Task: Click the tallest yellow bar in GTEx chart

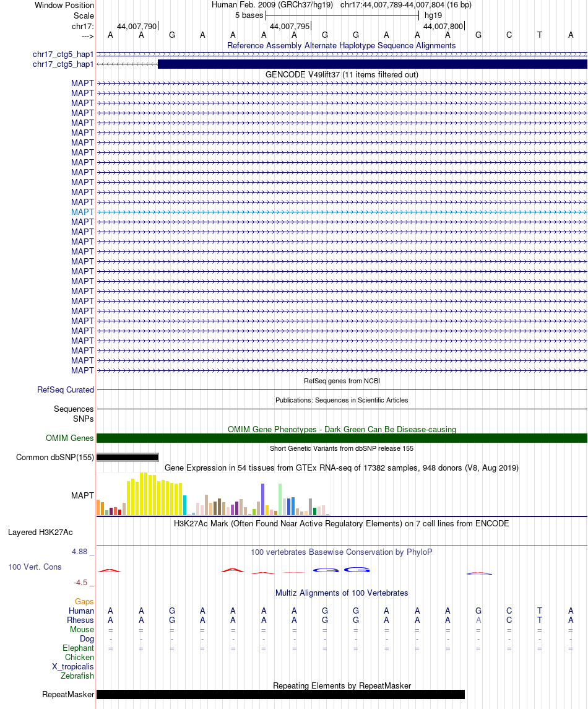Action: tap(142, 494)
